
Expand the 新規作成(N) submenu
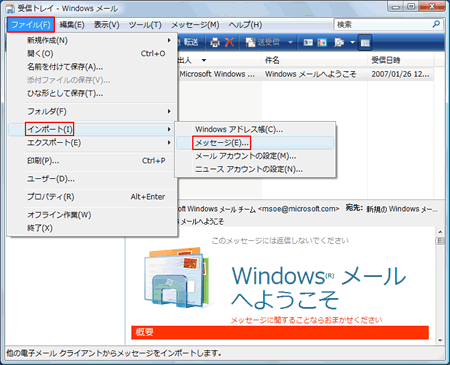coord(92,40)
